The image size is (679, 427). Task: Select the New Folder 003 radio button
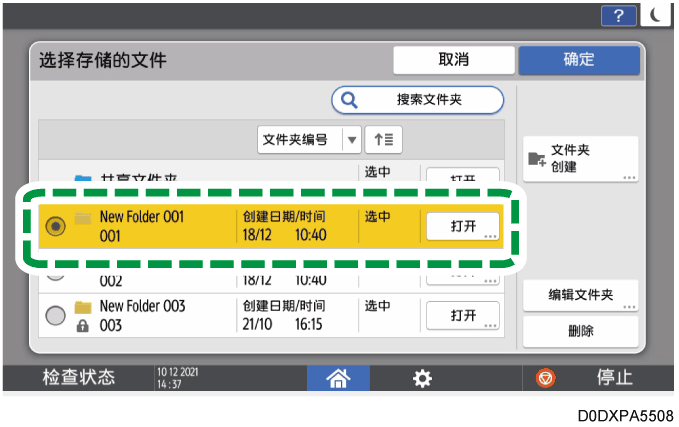(55, 313)
